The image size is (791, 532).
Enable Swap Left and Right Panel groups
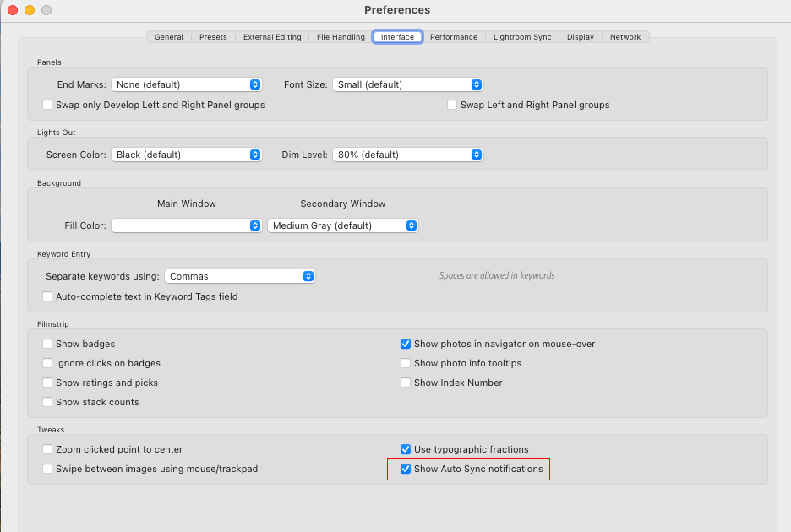point(451,105)
